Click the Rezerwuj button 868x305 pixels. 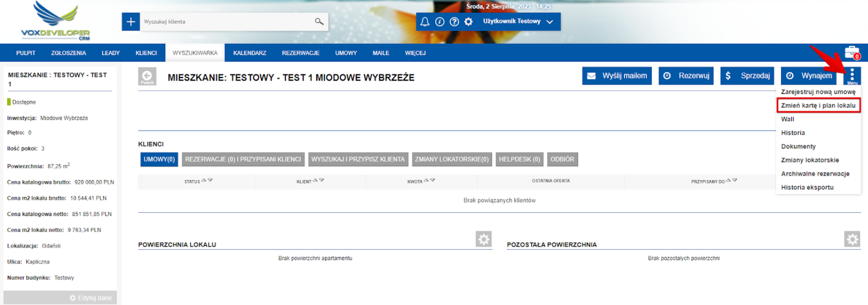click(686, 75)
